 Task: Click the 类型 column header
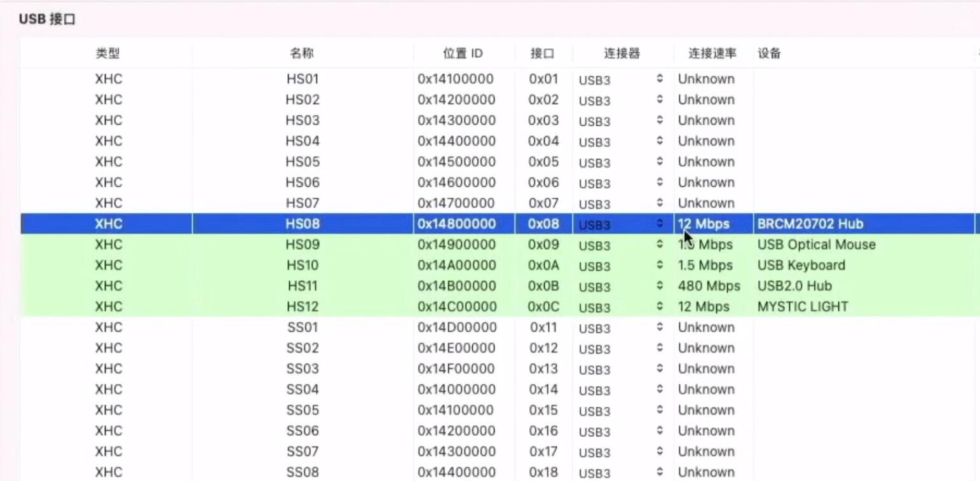108,53
